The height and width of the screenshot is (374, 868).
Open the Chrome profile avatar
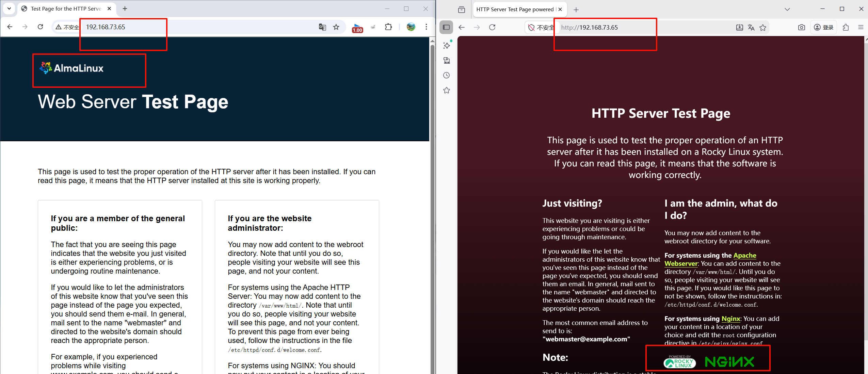(x=411, y=27)
